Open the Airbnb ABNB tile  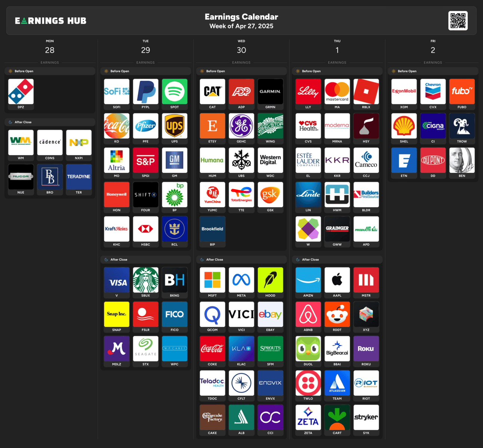click(308, 317)
